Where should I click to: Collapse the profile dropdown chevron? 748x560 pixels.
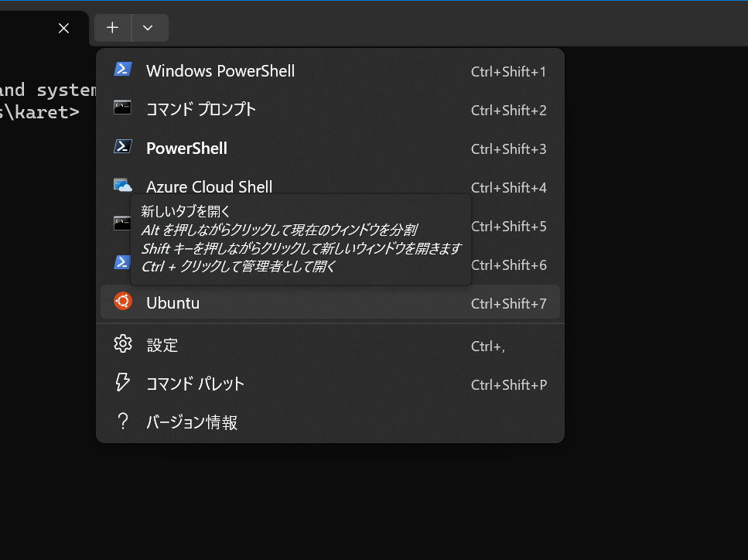pyautogui.click(x=149, y=28)
